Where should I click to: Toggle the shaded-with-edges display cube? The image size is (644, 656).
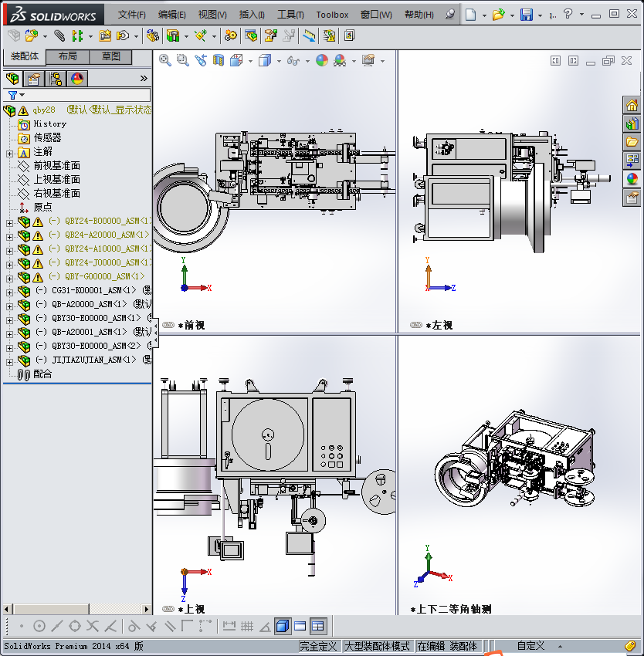click(282, 625)
